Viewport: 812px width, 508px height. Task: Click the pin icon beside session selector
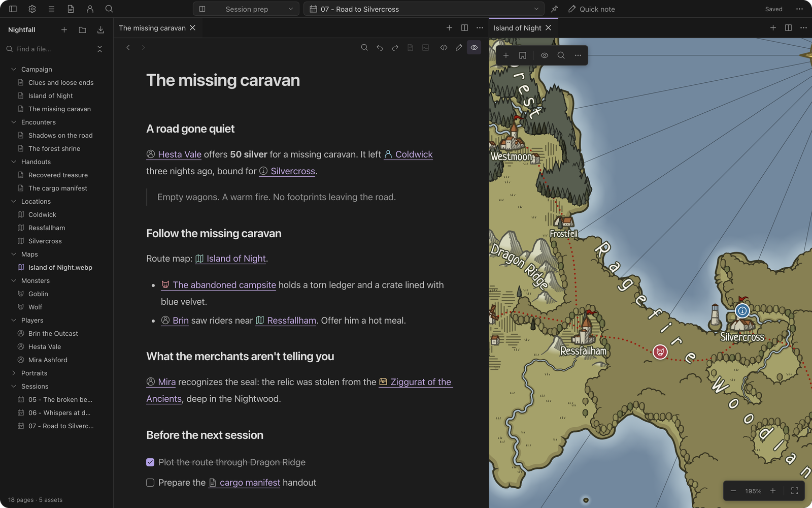point(555,9)
